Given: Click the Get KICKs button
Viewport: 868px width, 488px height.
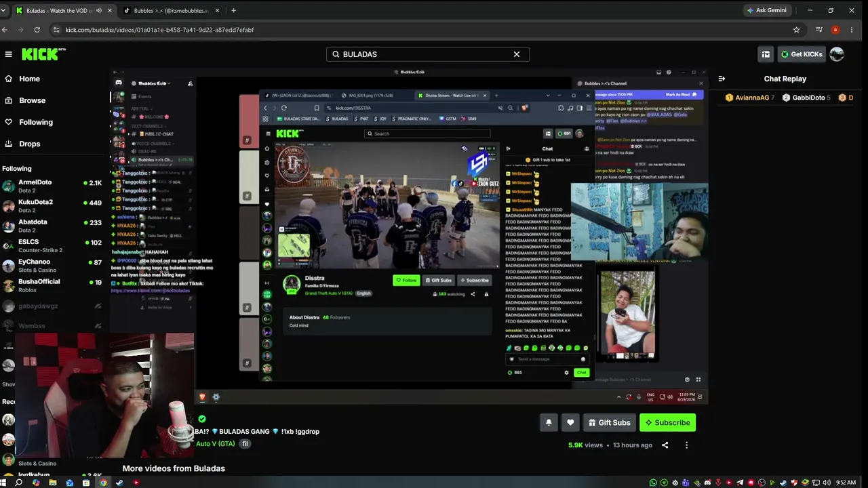Looking at the screenshot, I should [801, 54].
